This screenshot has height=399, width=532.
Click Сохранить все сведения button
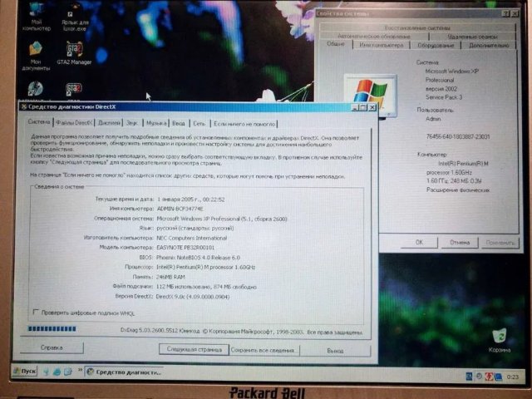263,351
